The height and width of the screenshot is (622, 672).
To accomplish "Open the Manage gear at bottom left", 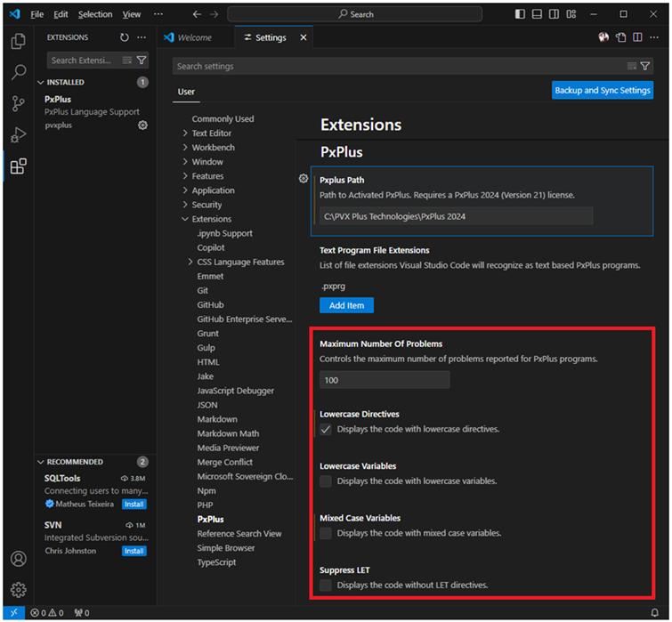I will (18, 589).
